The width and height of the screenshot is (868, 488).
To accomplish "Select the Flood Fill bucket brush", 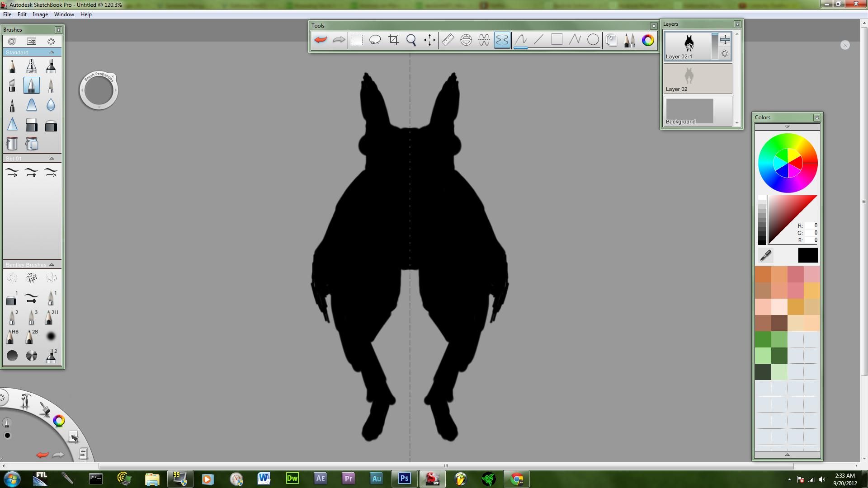I will (x=12, y=144).
